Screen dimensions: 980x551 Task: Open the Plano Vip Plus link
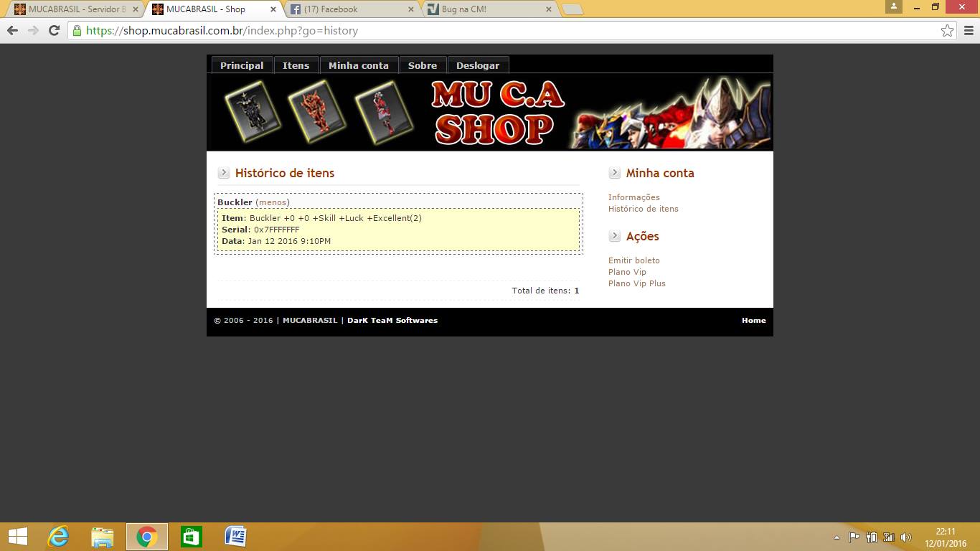coord(636,283)
